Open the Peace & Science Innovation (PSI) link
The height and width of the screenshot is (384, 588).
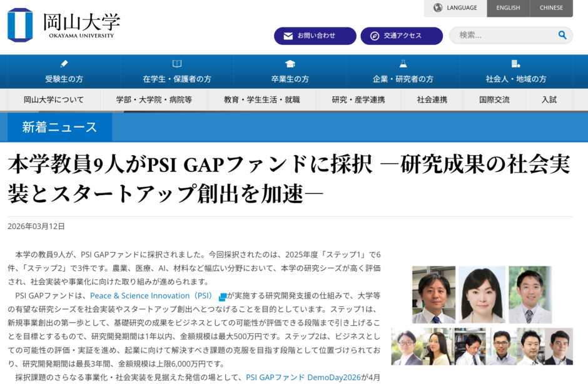pos(151,296)
